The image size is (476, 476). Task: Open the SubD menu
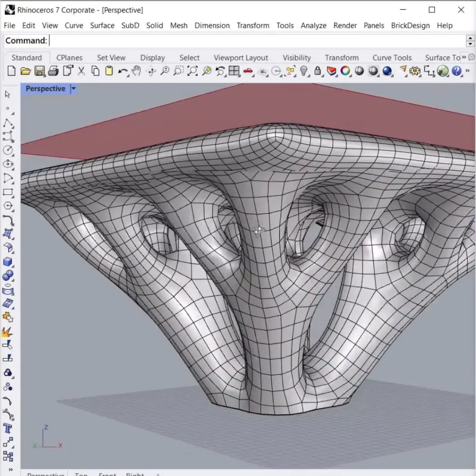tap(130, 26)
